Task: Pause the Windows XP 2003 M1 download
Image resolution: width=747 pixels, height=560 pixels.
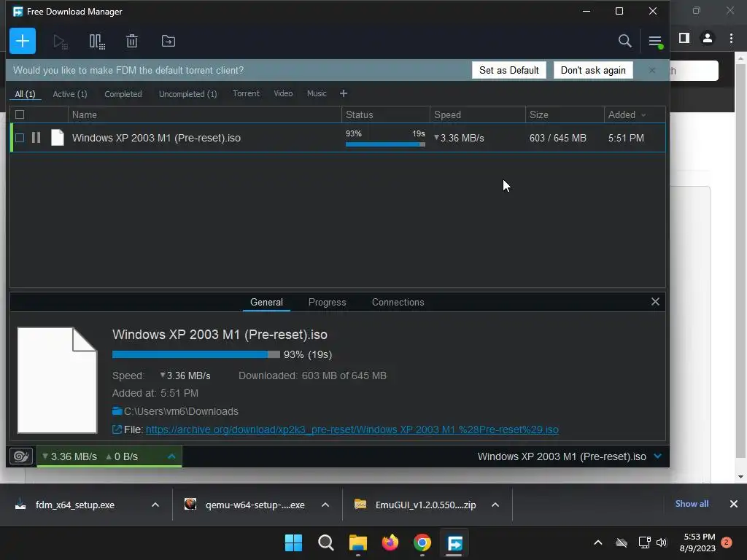Action: tap(36, 138)
